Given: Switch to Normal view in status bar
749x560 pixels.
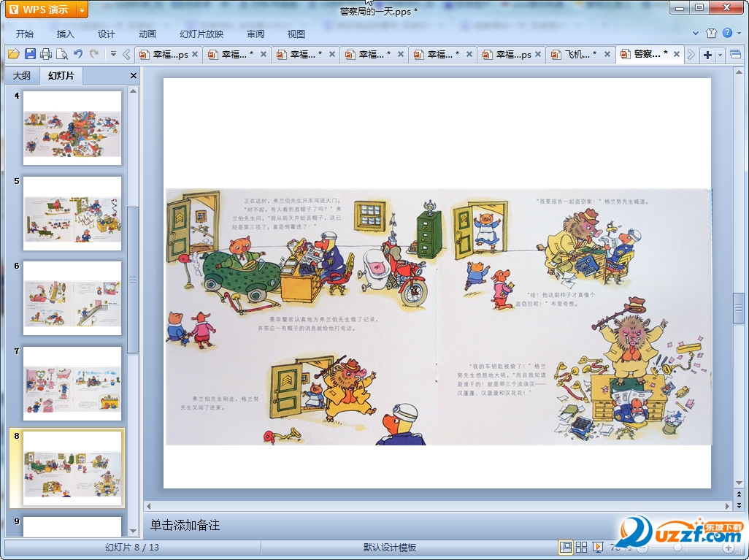Looking at the screenshot, I should click(x=566, y=547).
